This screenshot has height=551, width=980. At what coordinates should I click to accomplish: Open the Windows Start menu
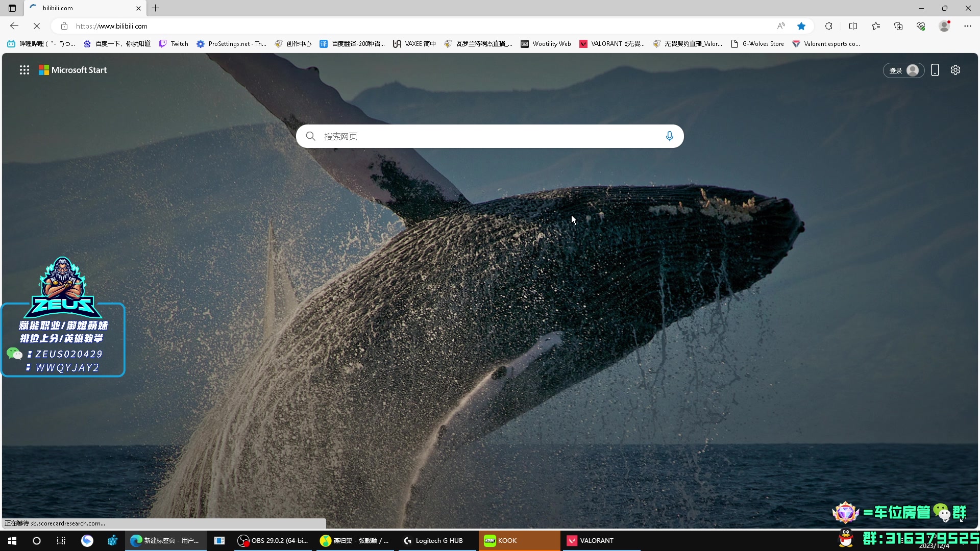click(x=12, y=541)
